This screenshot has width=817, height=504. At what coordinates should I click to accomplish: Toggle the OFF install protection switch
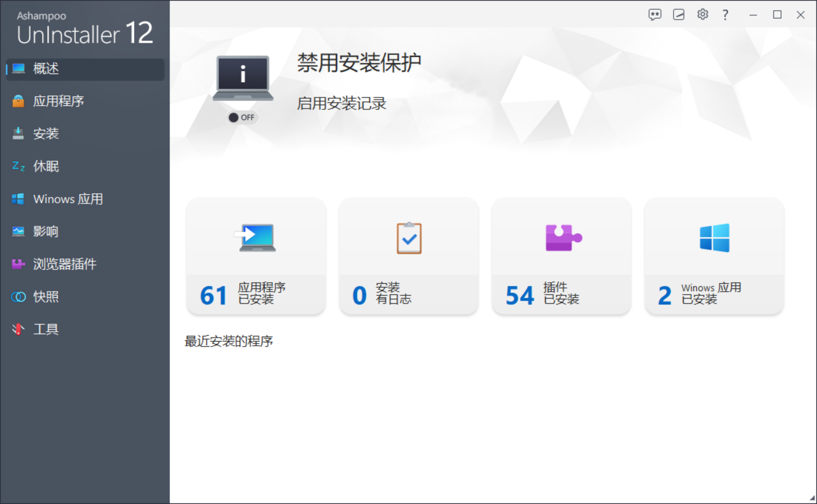pos(242,118)
